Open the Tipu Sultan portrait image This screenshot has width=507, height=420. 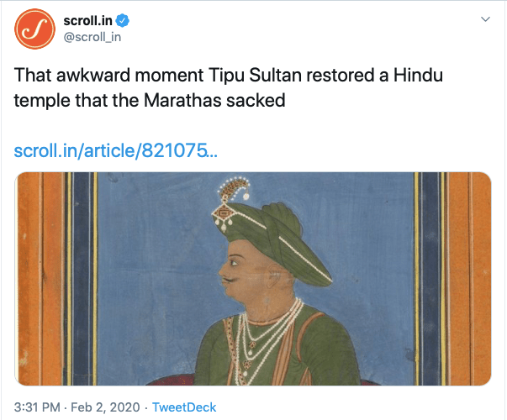point(254,277)
